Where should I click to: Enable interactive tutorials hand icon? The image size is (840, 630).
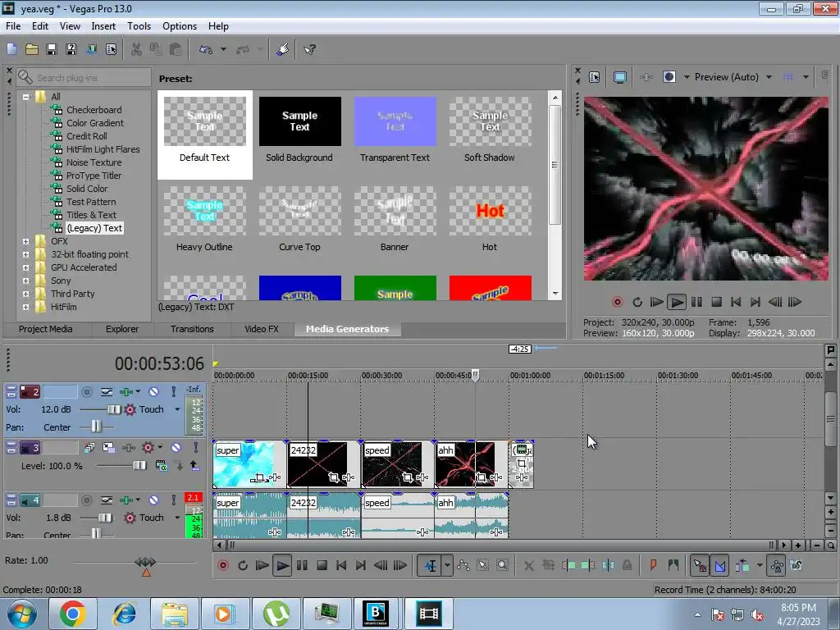[x=283, y=49]
